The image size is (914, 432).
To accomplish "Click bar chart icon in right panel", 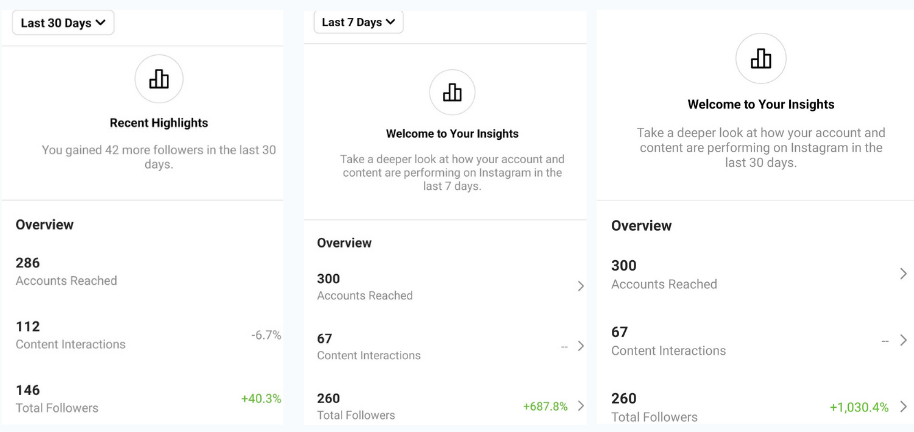I will click(761, 58).
